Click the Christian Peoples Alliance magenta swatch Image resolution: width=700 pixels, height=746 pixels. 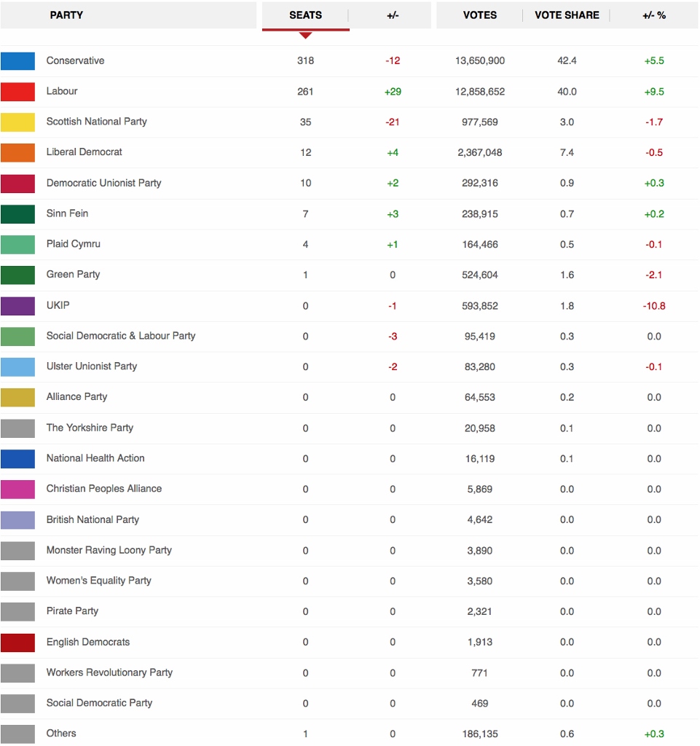click(17, 489)
